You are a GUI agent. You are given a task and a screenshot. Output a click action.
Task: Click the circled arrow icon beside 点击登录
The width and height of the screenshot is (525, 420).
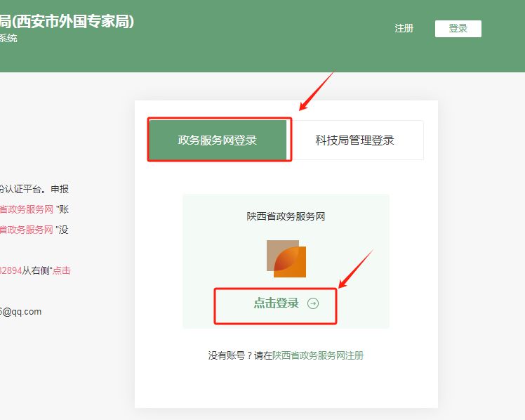click(313, 303)
